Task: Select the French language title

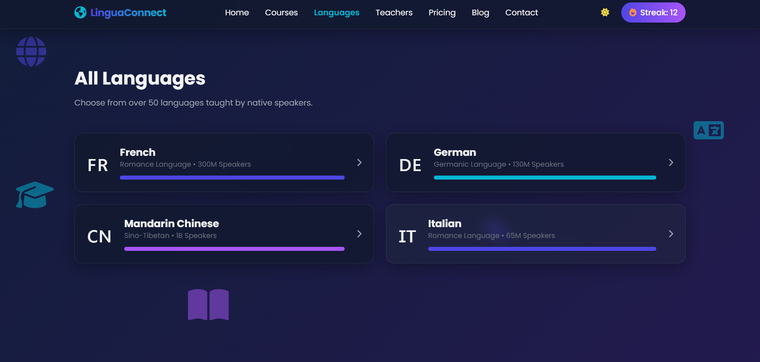Action: coord(138,152)
